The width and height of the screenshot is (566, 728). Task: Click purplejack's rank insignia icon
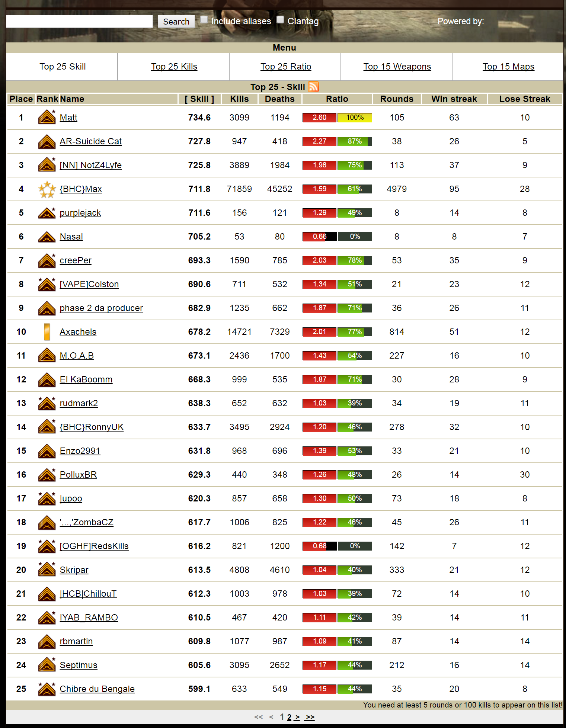pos(47,213)
